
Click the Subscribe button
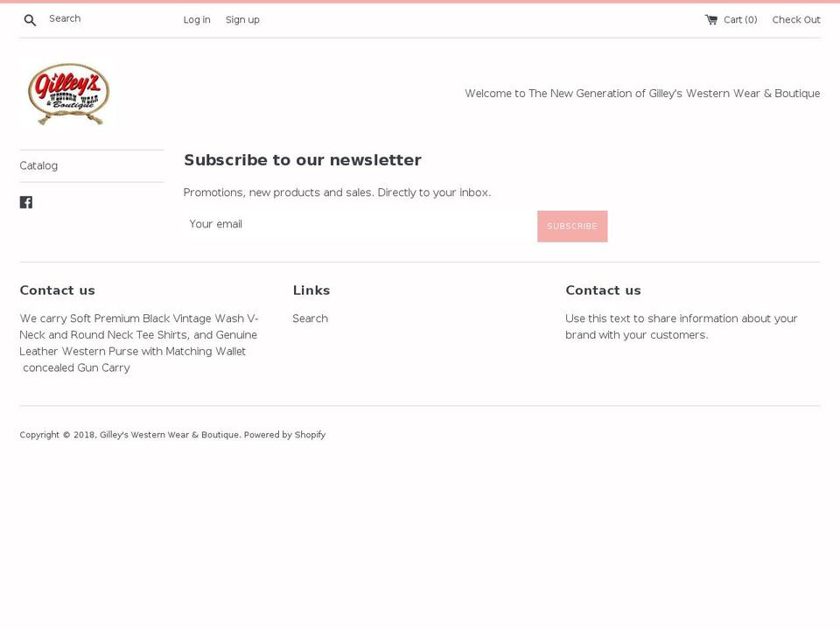pos(572,226)
